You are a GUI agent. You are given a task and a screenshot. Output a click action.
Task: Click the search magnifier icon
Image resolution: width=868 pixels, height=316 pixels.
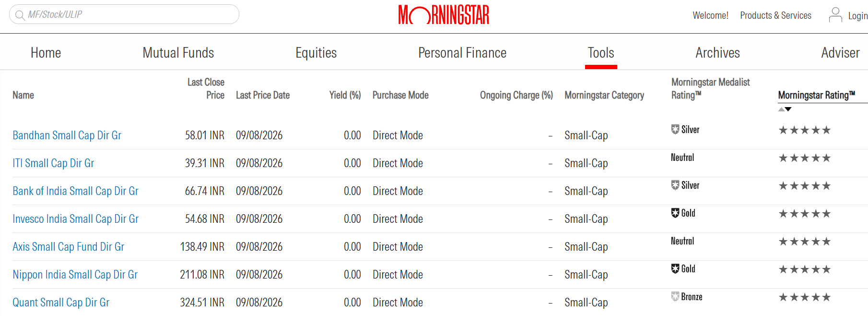coord(20,15)
